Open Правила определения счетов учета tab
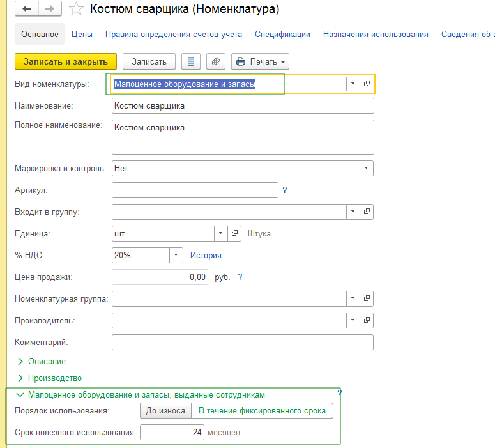 click(174, 34)
